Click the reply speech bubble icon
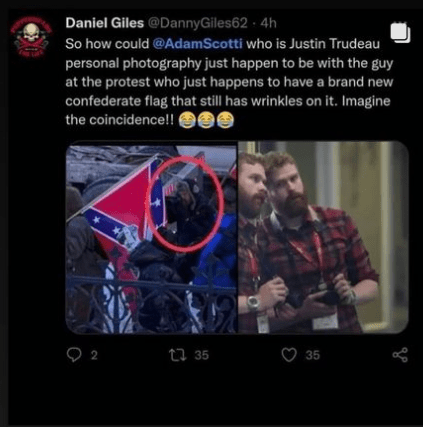The image size is (423, 427). pyautogui.click(x=74, y=355)
